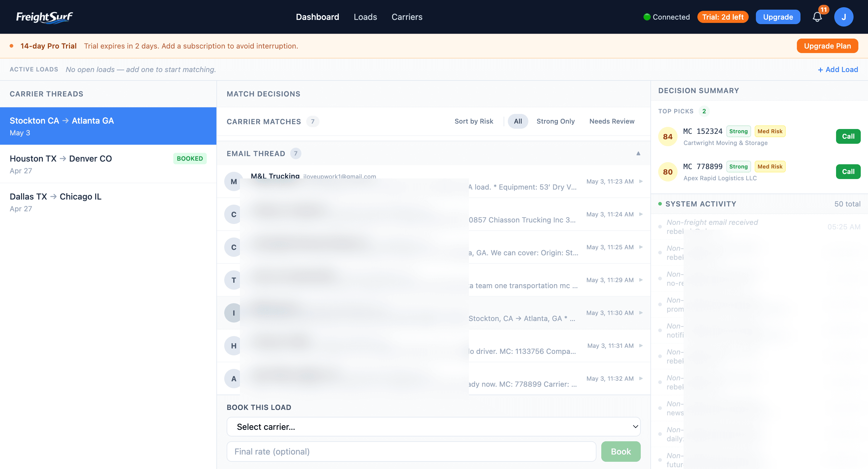
Task: Expand the May 3, 11:32 AM email
Action: pos(641,378)
